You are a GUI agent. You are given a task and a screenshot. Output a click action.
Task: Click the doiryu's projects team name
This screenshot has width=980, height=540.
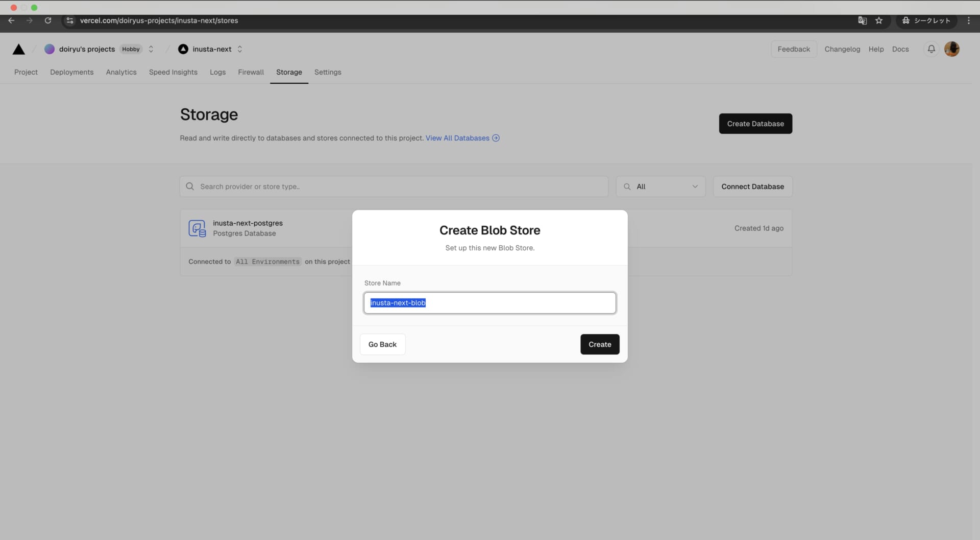pyautogui.click(x=87, y=49)
